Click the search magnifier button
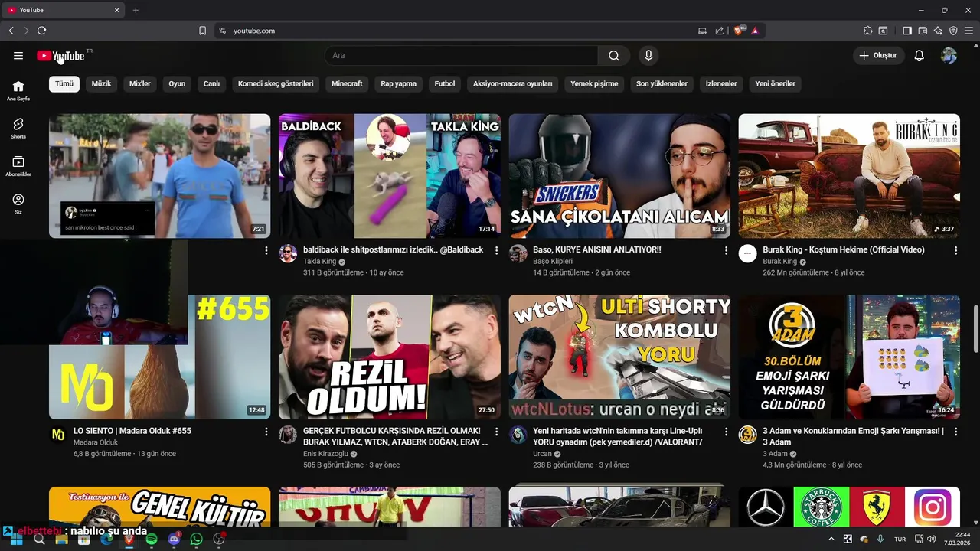Image resolution: width=980 pixels, height=551 pixels. tap(614, 56)
